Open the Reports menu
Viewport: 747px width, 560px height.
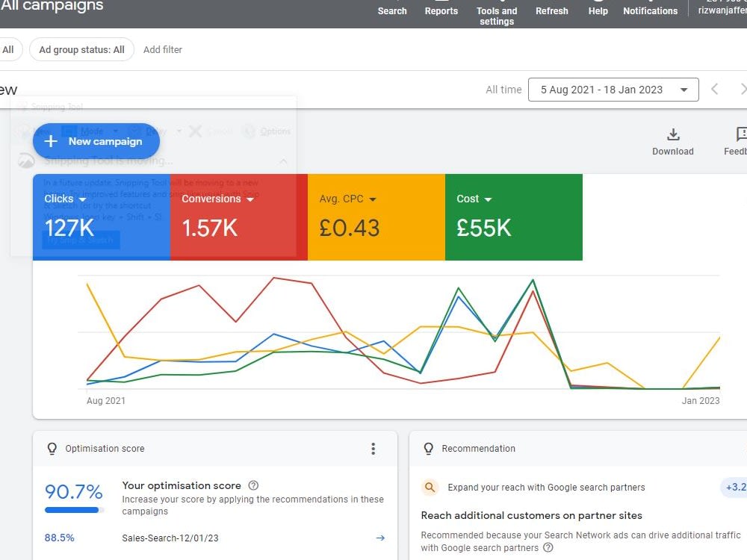(441, 10)
